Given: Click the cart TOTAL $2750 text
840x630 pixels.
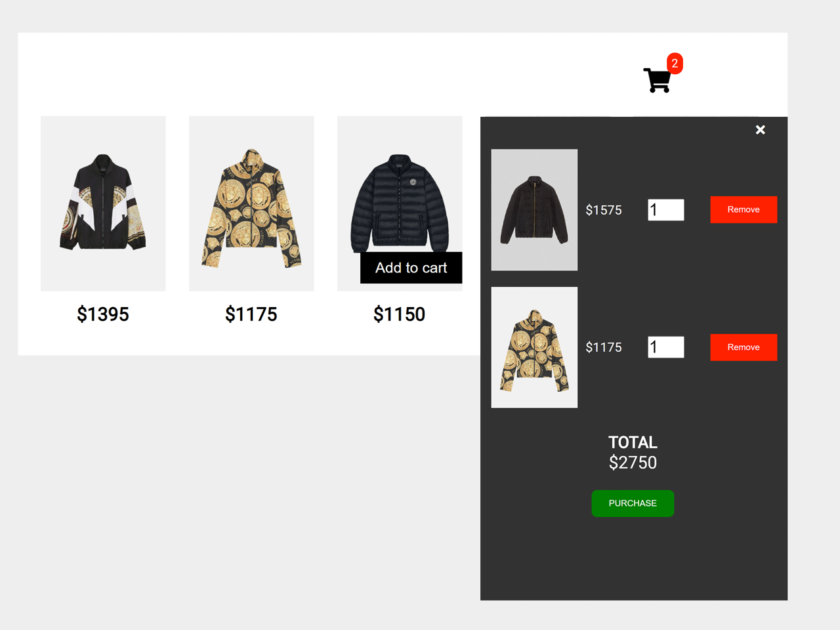Looking at the screenshot, I should (x=633, y=453).
